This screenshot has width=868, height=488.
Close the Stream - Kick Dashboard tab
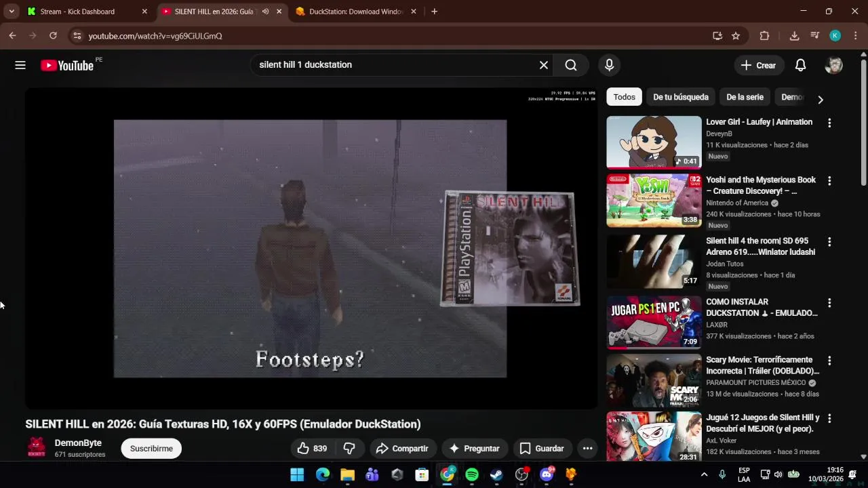click(144, 12)
